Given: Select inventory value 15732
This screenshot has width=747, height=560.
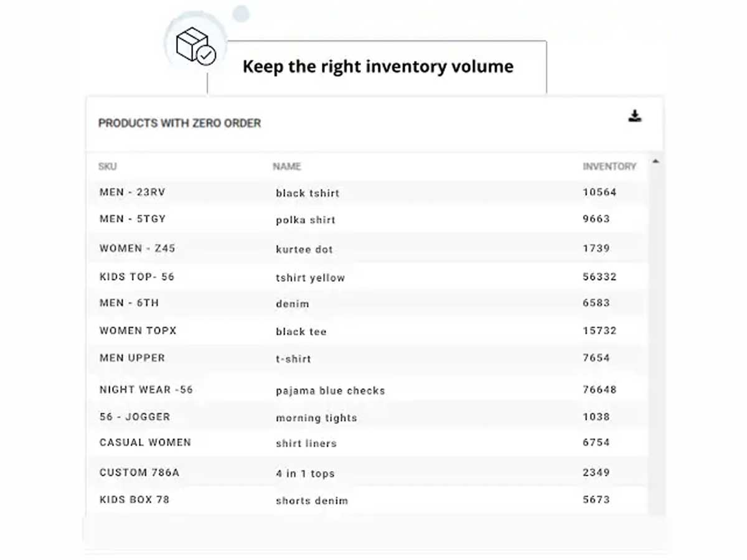Looking at the screenshot, I should tap(599, 330).
